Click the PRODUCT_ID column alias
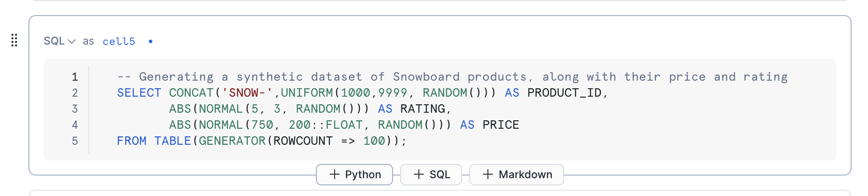The image size is (868, 196). click(564, 93)
